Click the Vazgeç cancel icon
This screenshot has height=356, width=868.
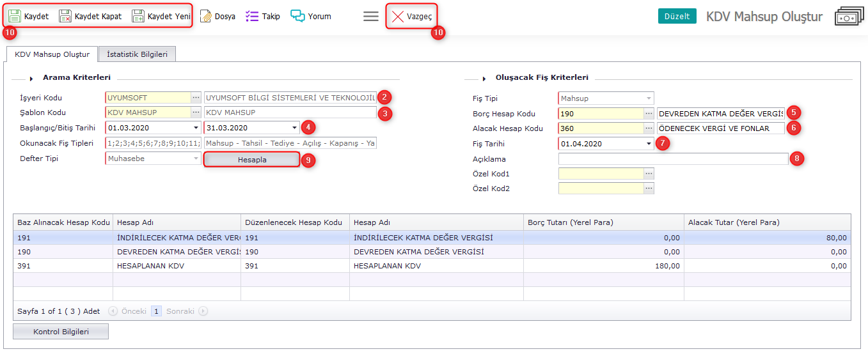click(398, 16)
